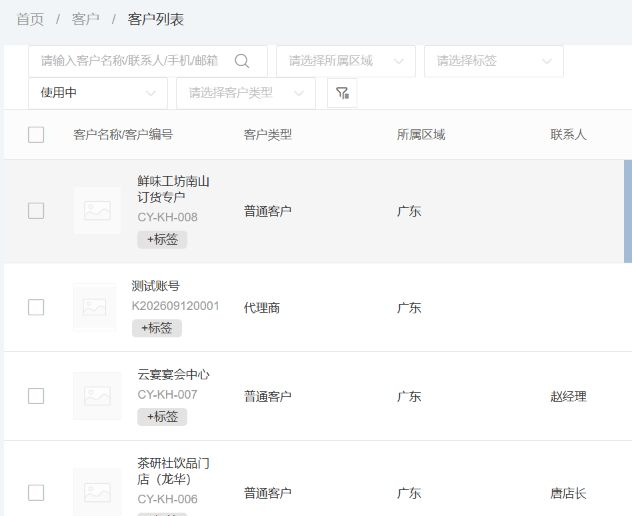This screenshot has height=516, width=632.
Task: Click 广东 in the CY-KH-008 row
Action: point(409,211)
